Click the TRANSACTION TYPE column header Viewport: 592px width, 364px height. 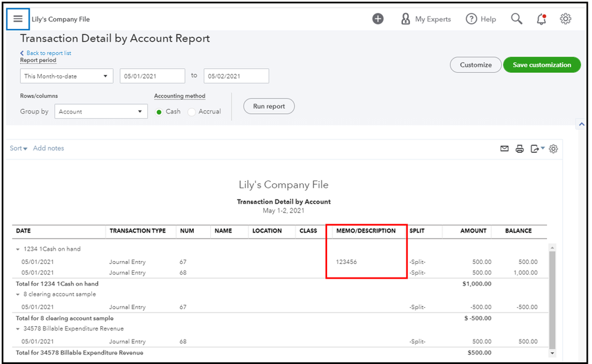(x=137, y=230)
